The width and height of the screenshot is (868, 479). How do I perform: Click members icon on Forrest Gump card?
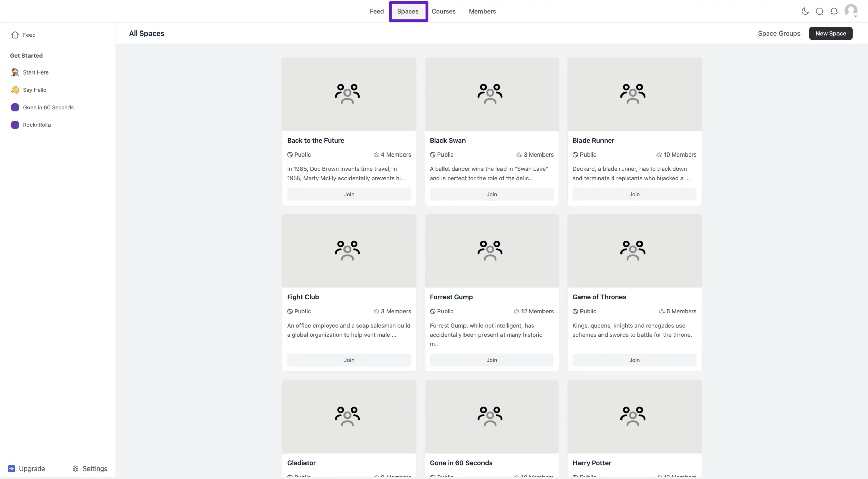click(x=516, y=311)
